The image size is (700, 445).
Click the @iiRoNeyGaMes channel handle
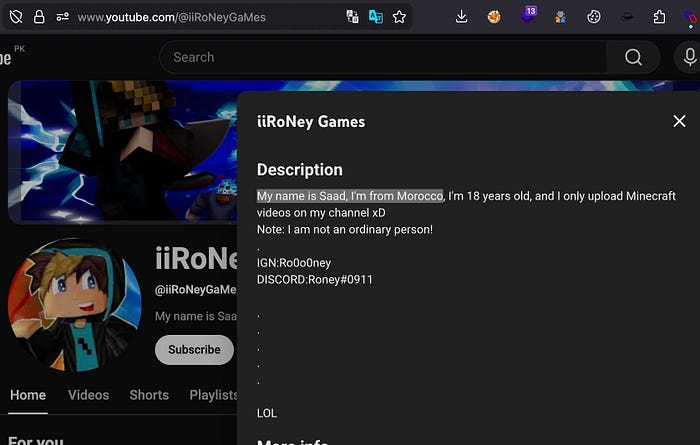(x=196, y=290)
